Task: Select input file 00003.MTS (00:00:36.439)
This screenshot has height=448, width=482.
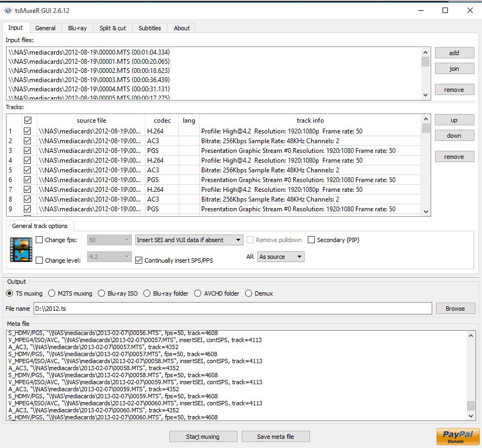Action: [x=214, y=80]
